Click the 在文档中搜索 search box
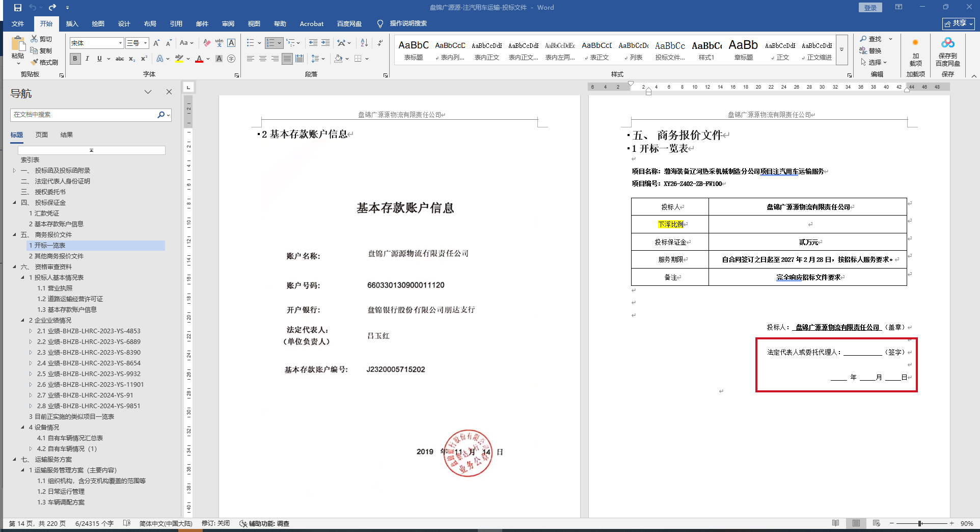The width and height of the screenshot is (980, 532). (84, 115)
